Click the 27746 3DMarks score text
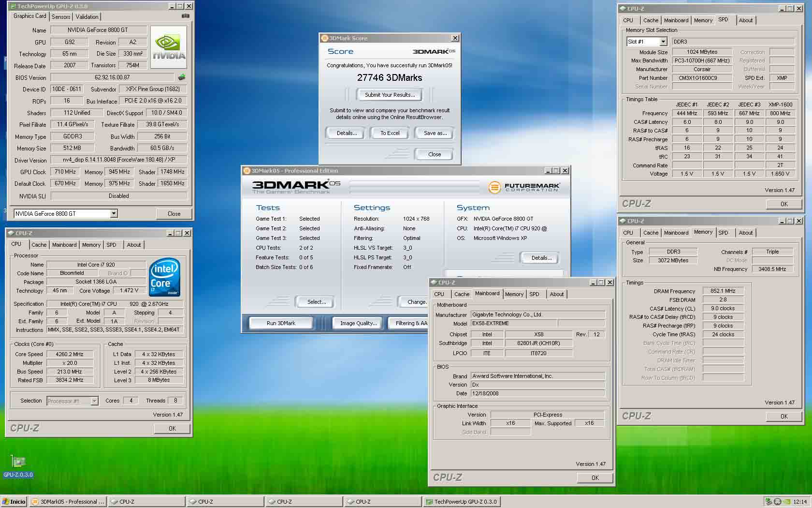The image size is (812, 508). point(390,78)
